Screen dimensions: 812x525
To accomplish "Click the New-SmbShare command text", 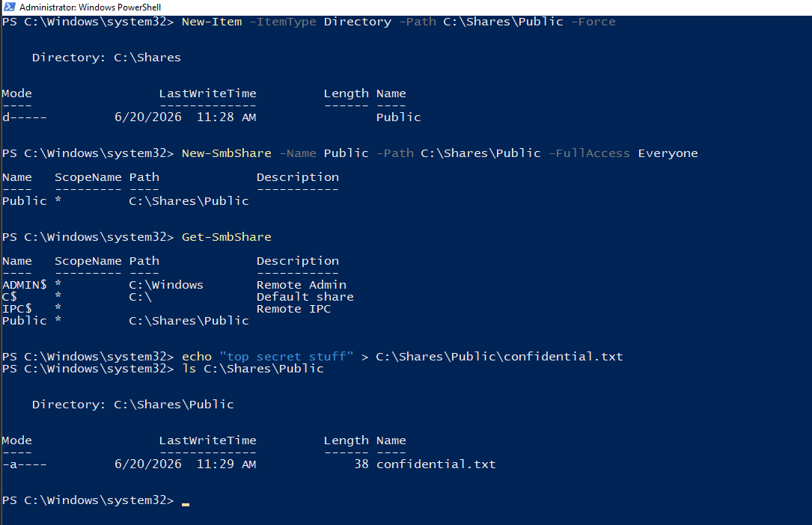I will pos(226,153).
